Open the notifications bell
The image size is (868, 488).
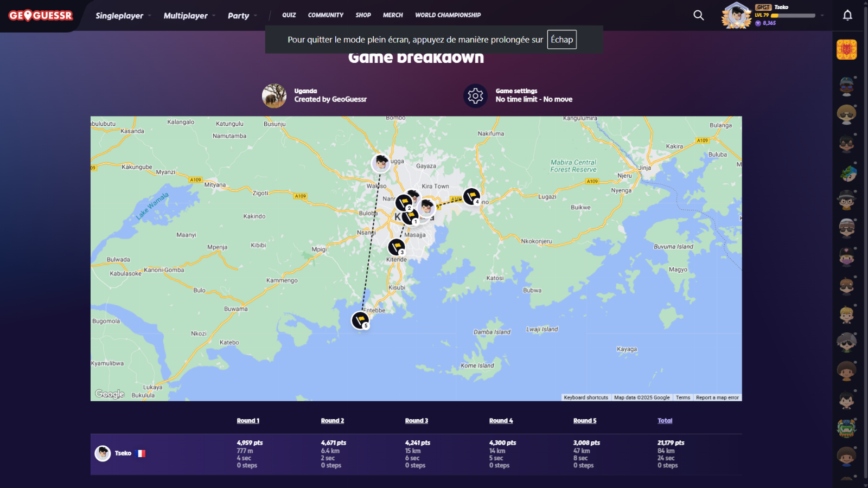847,15
